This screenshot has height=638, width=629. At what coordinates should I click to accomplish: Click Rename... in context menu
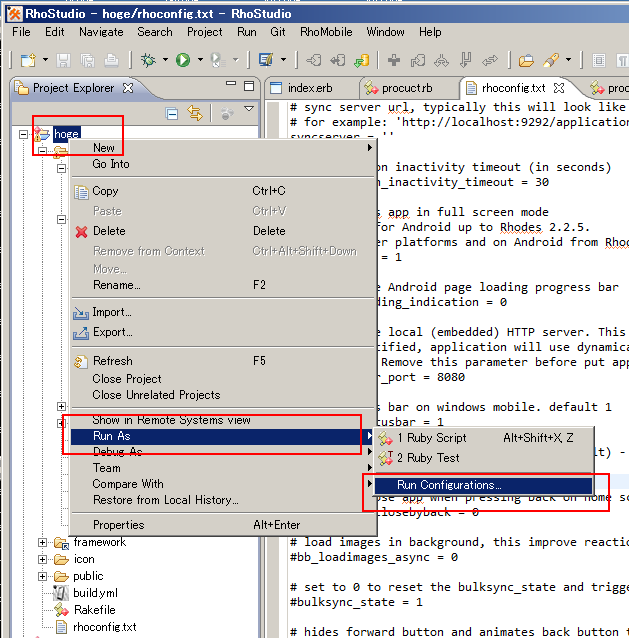pos(223,285)
